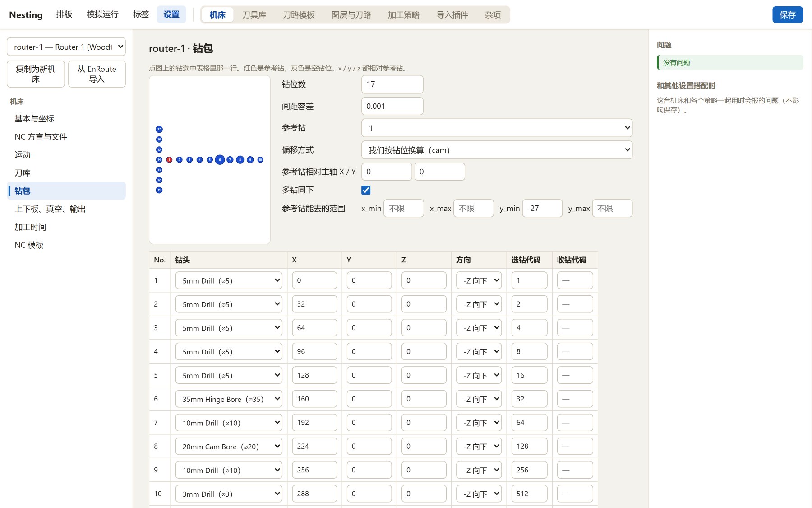Open drill type dropdown for row 10
The width and height of the screenshot is (812, 508).
pos(229,494)
